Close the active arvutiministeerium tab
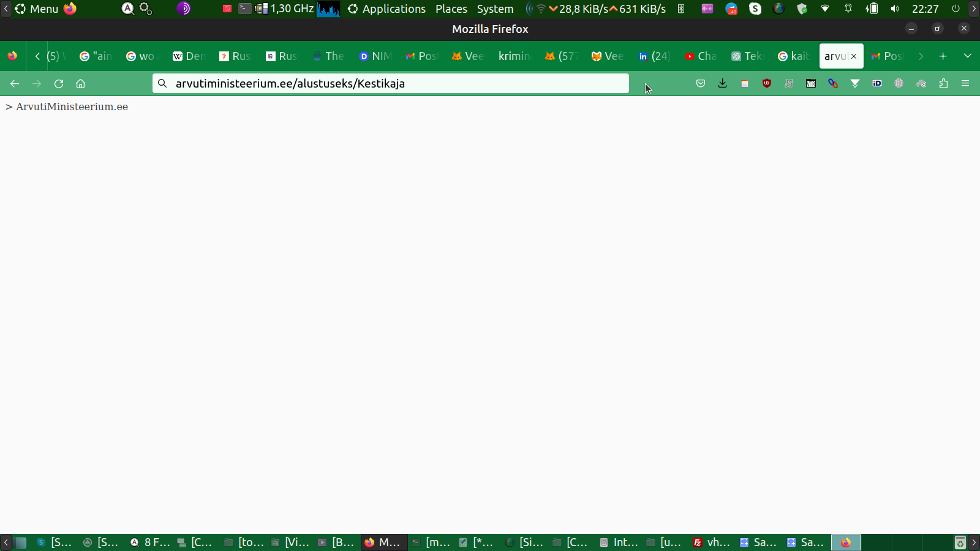Image resolution: width=980 pixels, height=551 pixels. click(854, 56)
